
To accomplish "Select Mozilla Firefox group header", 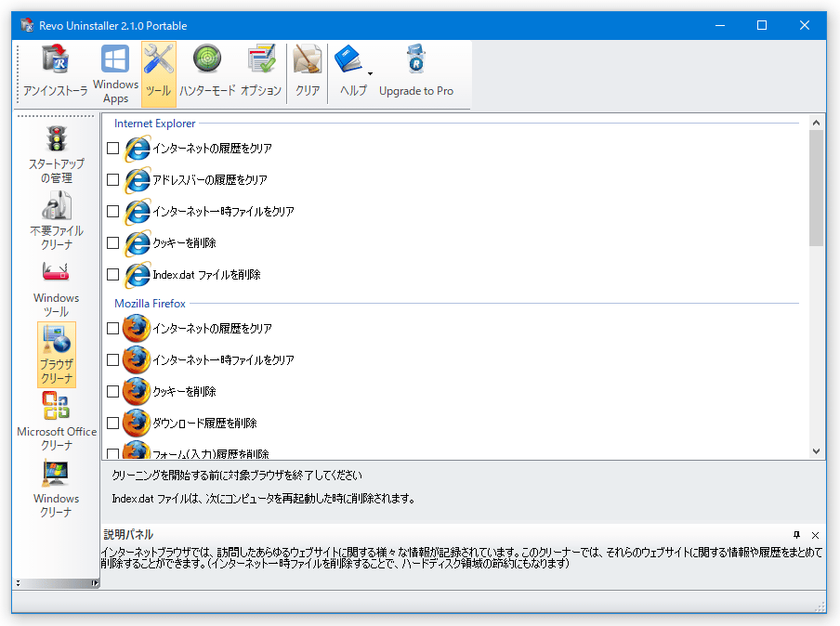I will coord(150,304).
